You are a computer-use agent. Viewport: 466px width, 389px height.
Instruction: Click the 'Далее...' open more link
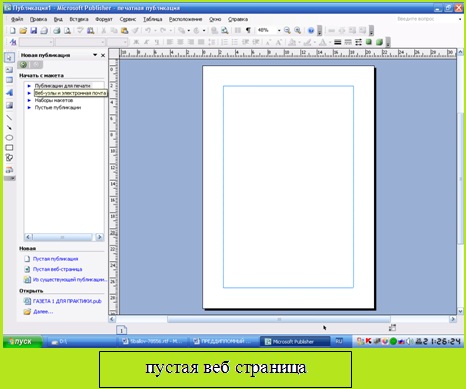pyautogui.click(x=43, y=312)
